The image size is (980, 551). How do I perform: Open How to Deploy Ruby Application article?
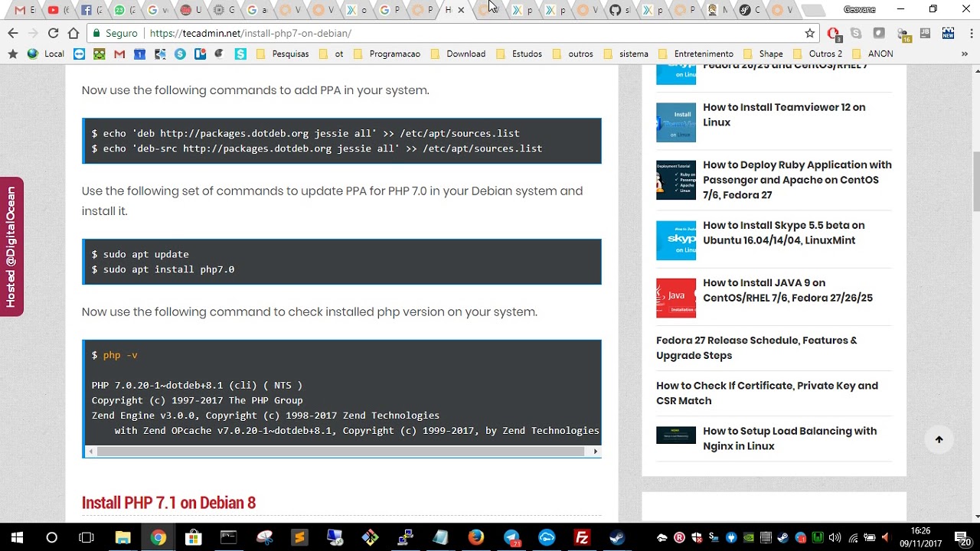click(797, 180)
